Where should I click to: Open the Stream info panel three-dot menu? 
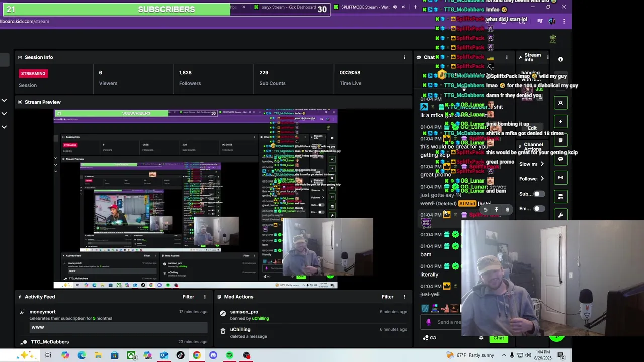[548, 57]
